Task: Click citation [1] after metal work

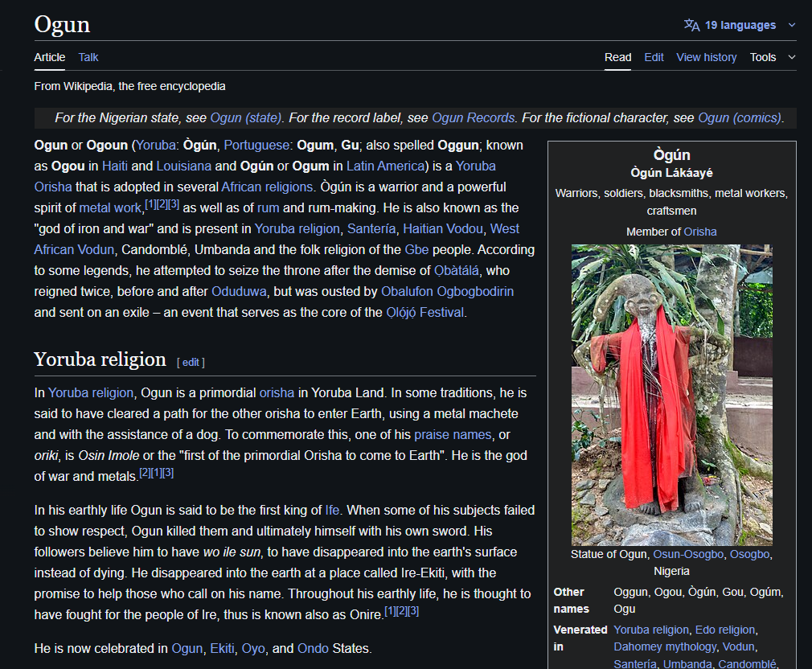Action: click(x=150, y=204)
